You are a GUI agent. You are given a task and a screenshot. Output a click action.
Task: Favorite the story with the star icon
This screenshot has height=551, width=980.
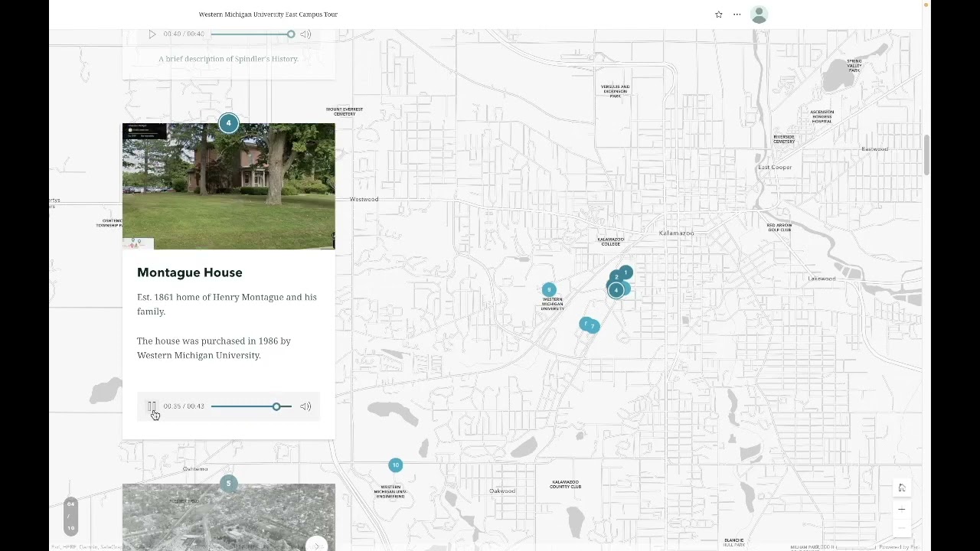718,15
